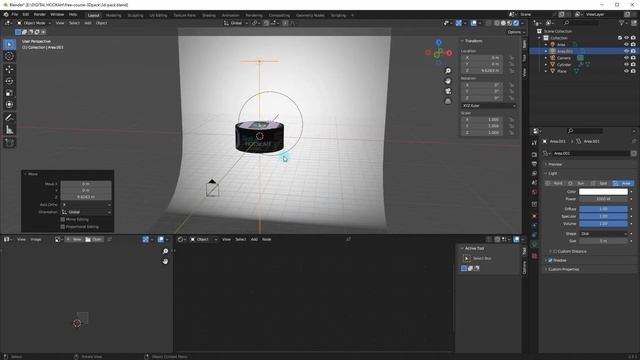Open the World properties tab icon
The width and height of the screenshot is (640, 360).
tap(534, 192)
